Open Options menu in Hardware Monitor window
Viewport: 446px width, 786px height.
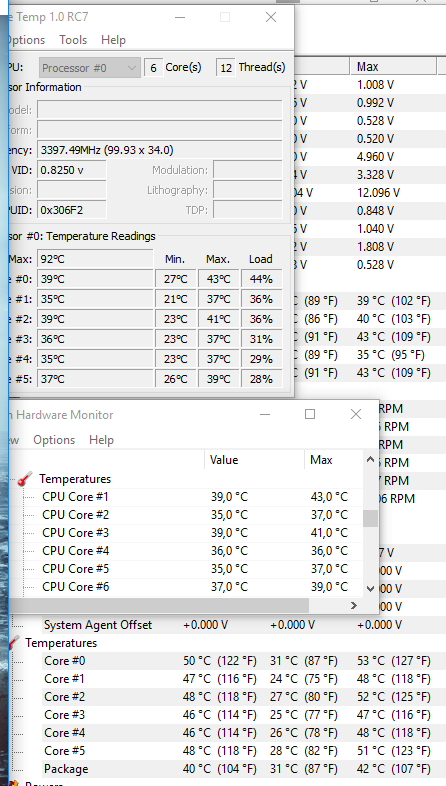54,440
